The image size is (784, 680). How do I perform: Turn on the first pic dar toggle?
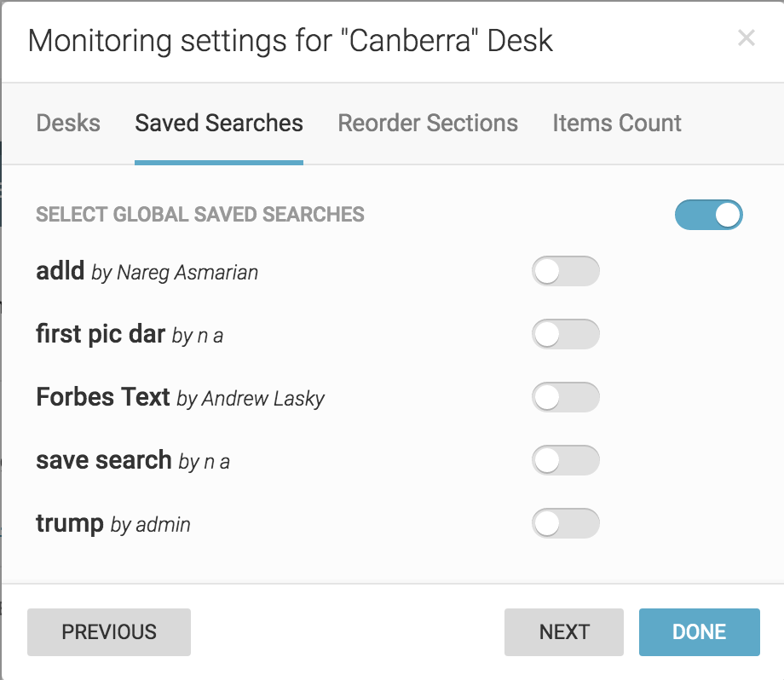(x=565, y=335)
